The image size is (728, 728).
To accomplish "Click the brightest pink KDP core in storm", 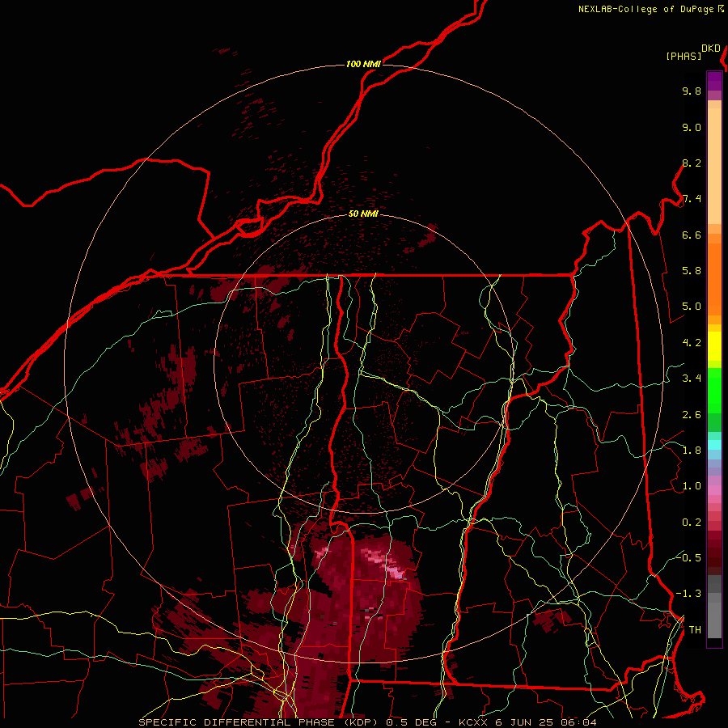I will point(397,574).
